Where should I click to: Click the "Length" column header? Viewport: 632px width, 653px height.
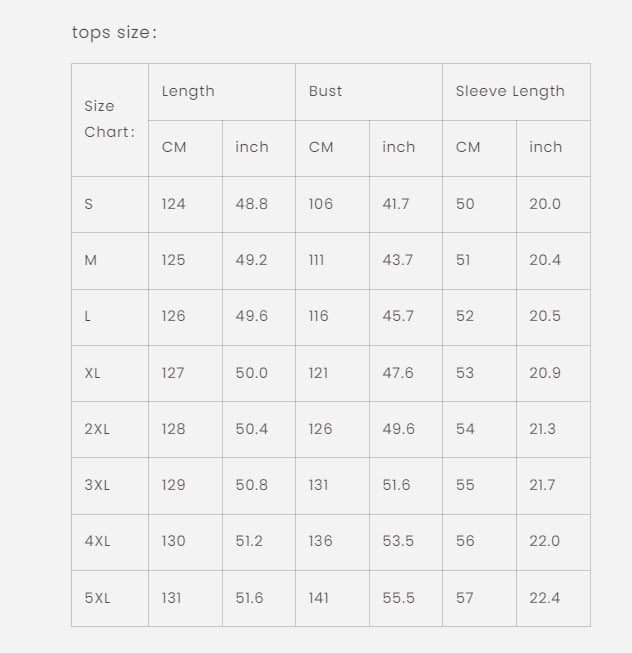point(188,91)
